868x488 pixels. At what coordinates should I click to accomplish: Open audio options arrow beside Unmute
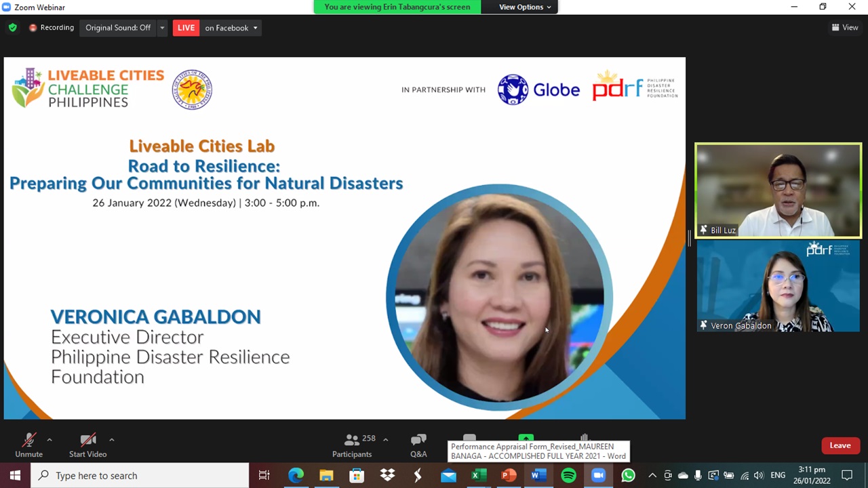click(50, 439)
